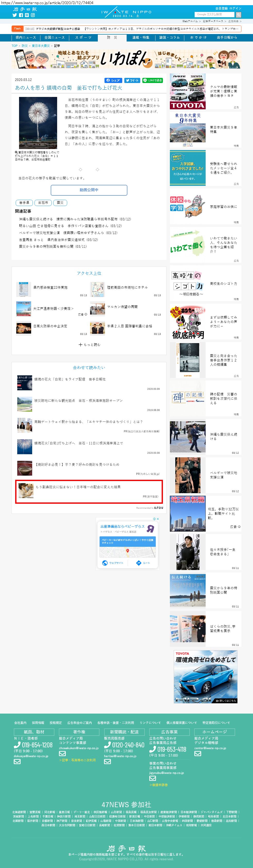253x868 pixels.
Task: Open the スポーツ tab
Action: 83,37
